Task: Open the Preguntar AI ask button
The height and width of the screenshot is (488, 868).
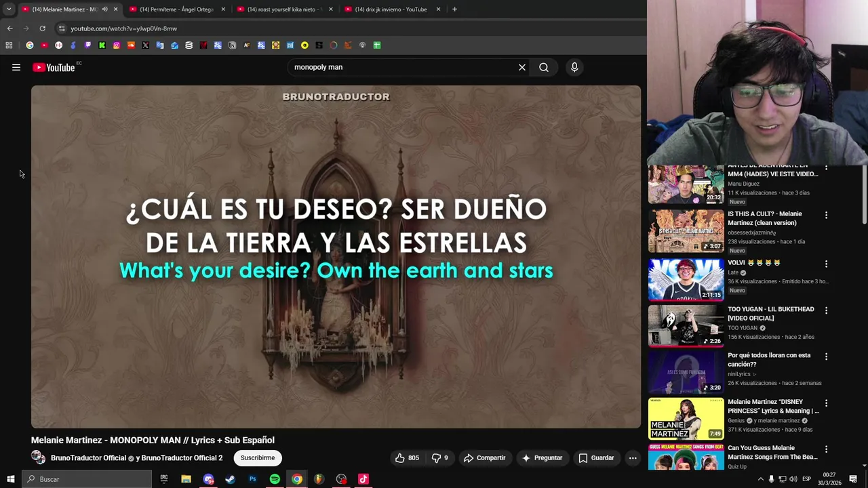Action: coord(542,458)
